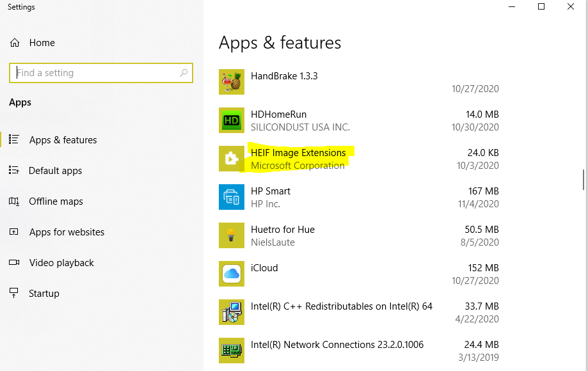Screen dimensions: 588x371
Task: Click the Video playback camera icon
Action: 14,262
